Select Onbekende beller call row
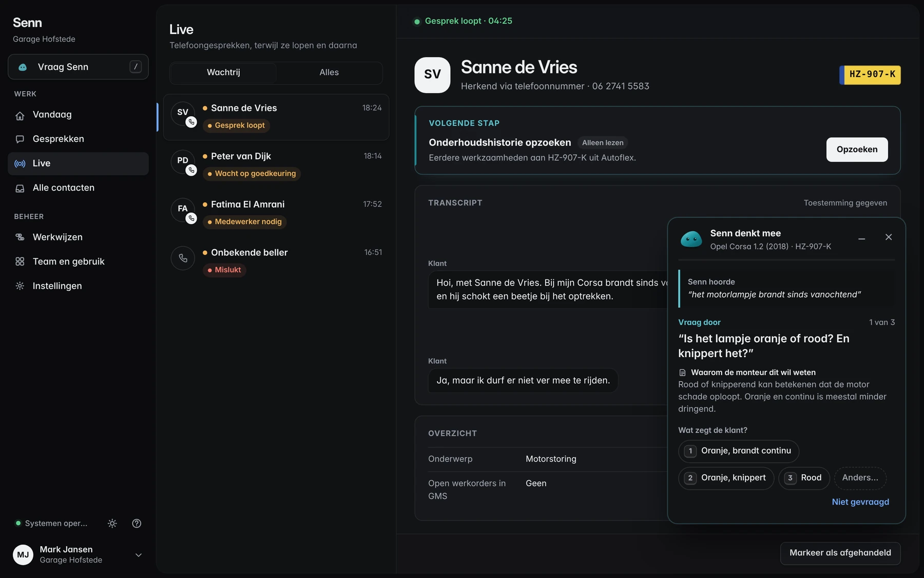The image size is (924, 578). (276, 262)
